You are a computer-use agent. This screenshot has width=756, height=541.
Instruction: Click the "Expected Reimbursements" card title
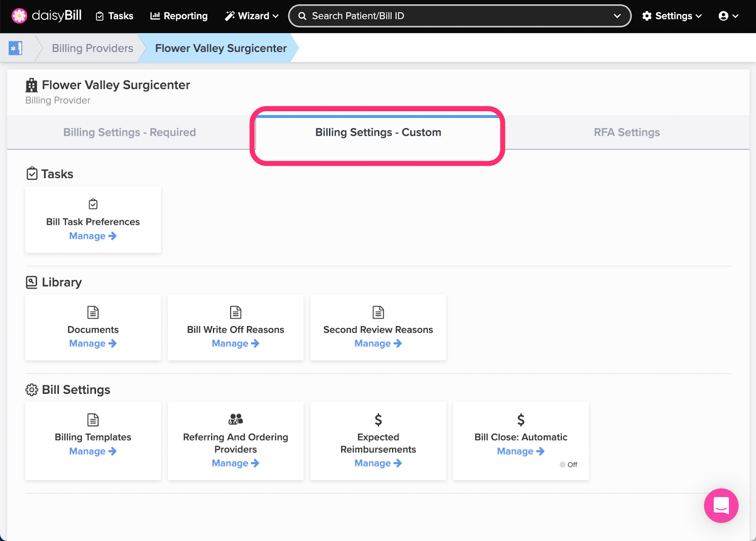pyautogui.click(x=378, y=443)
